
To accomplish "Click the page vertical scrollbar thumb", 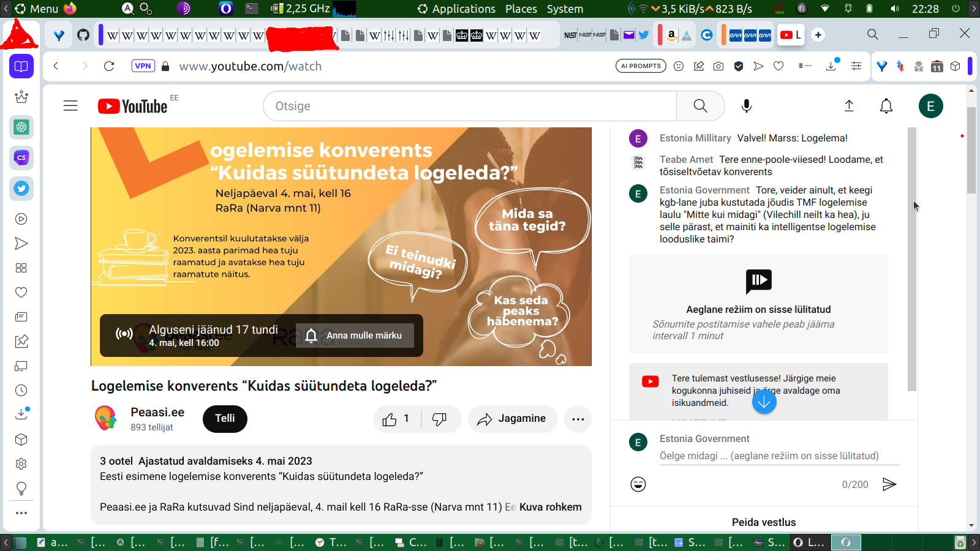I will coord(971,150).
